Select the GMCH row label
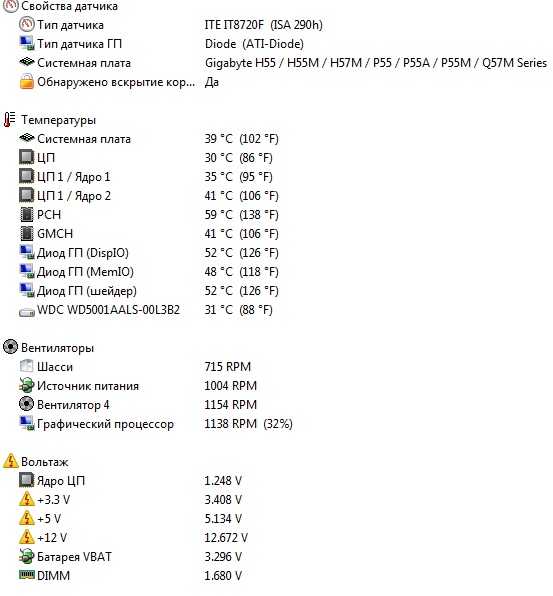The image size is (553, 596). (55, 234)
